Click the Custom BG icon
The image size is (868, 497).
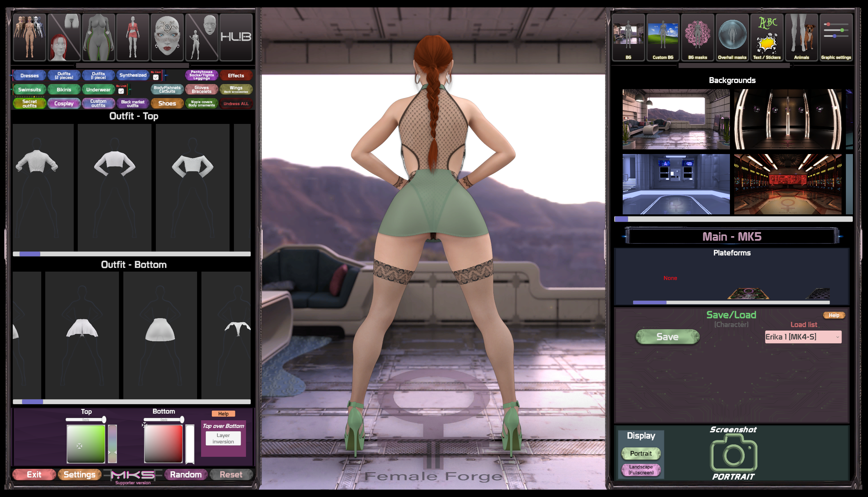(x=663, y=37)
